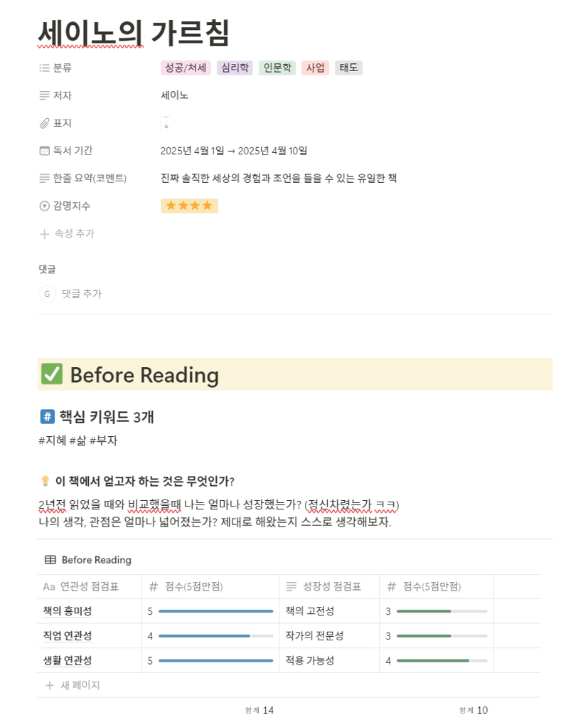
Task: Select the 성공/처세 category tag
Action: 186,68
